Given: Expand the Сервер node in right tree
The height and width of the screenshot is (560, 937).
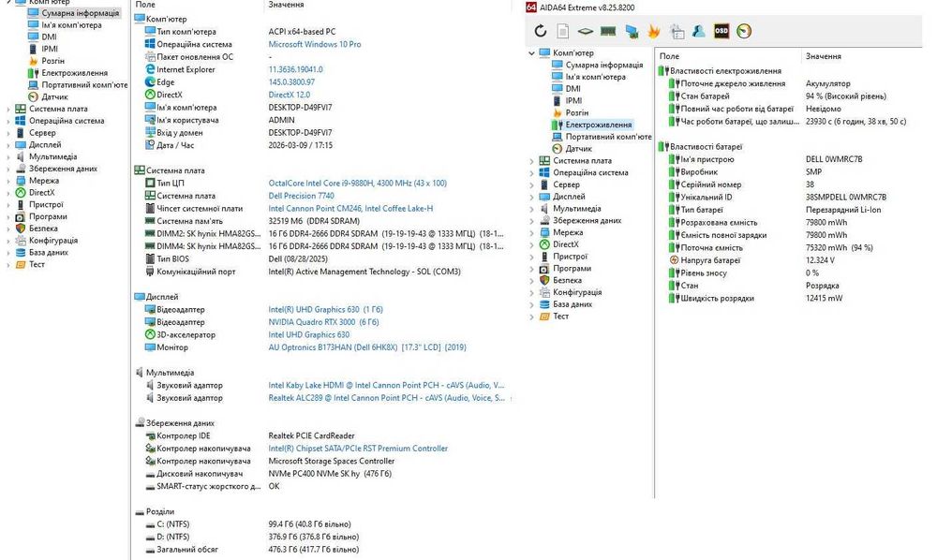Looking at the screenshot, I should (531, 184).
